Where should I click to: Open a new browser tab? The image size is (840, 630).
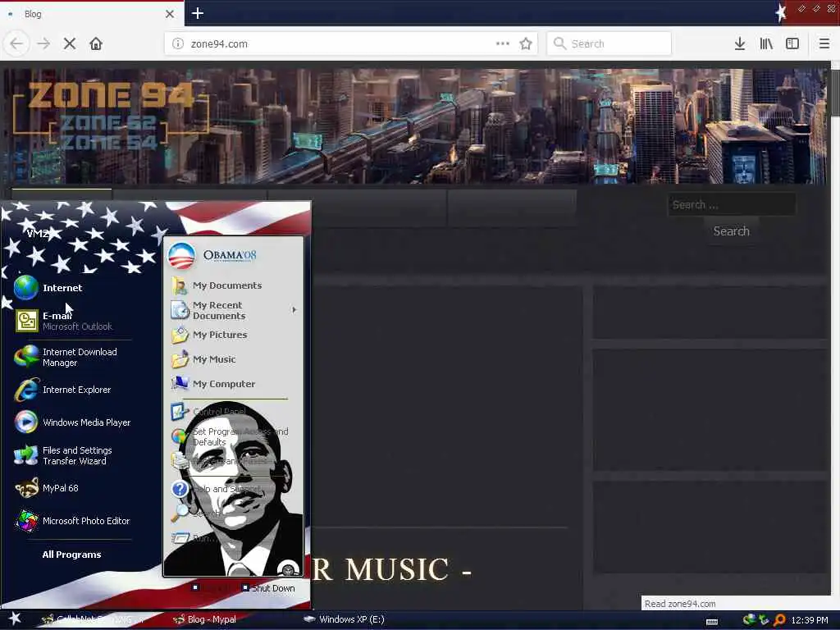tap(198, 13)
